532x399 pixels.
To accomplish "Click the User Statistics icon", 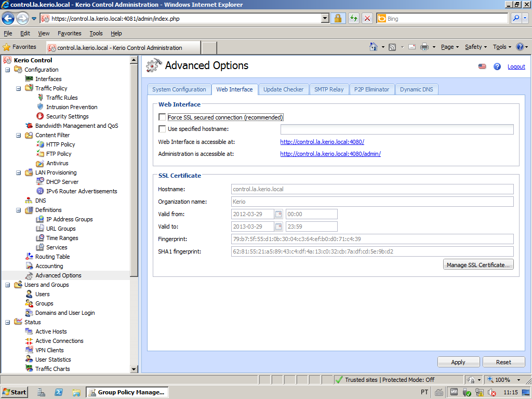I will [29, 360].
